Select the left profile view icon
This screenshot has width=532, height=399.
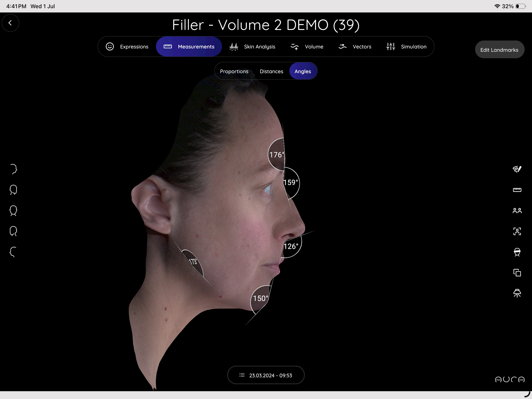point(13,252)
